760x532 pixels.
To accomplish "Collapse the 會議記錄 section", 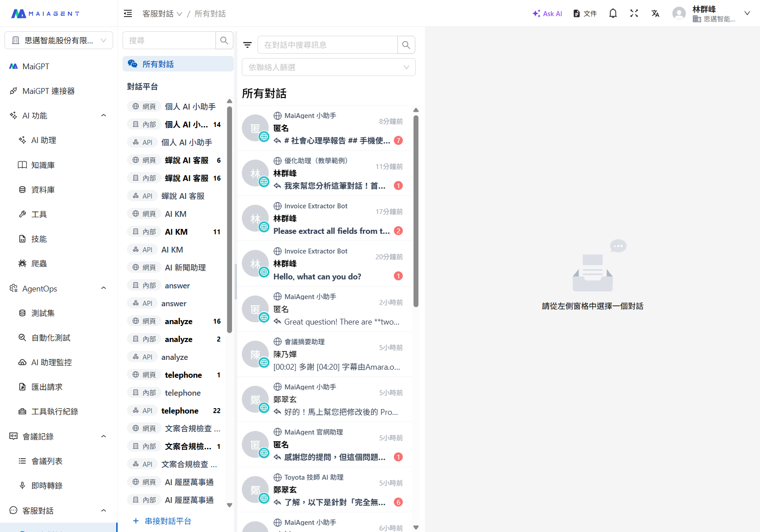I will [103, 436].
